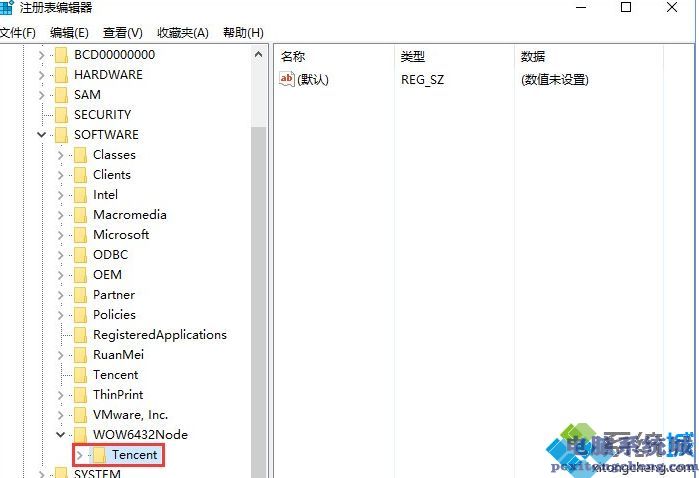699x478 pixels.
Task: Expand the SAM key arrow
Action: pyautogui.click(x=41, y=95)
